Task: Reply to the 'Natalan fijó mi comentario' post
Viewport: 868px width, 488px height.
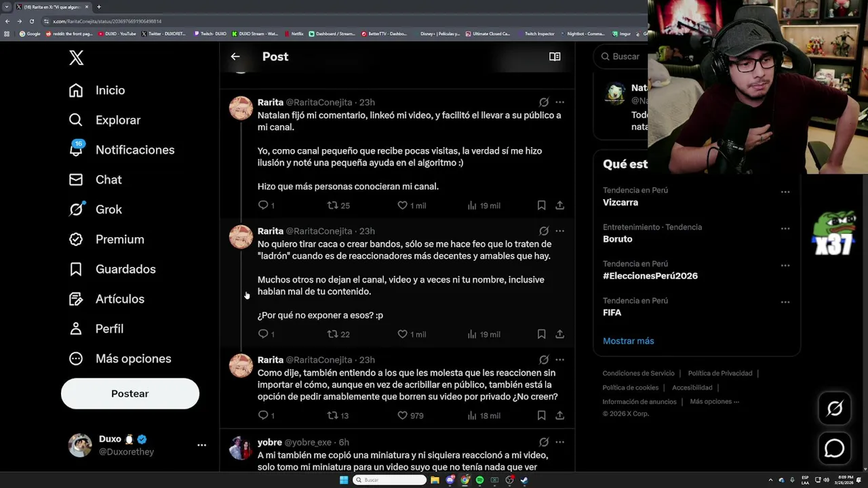Action: coord(264,205)
